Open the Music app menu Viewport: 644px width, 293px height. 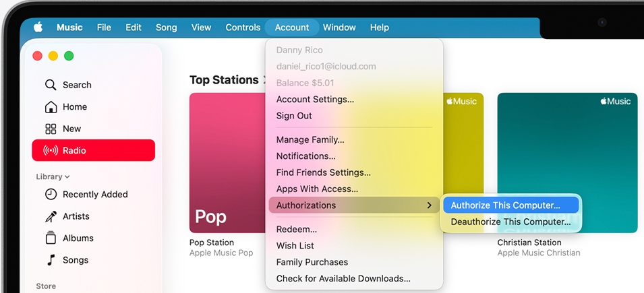coord(69,28)
